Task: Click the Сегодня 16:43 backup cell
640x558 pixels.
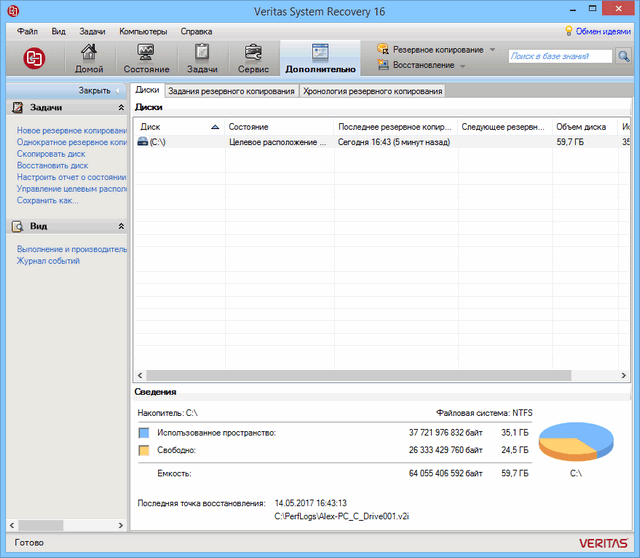Action: point(394,142)
